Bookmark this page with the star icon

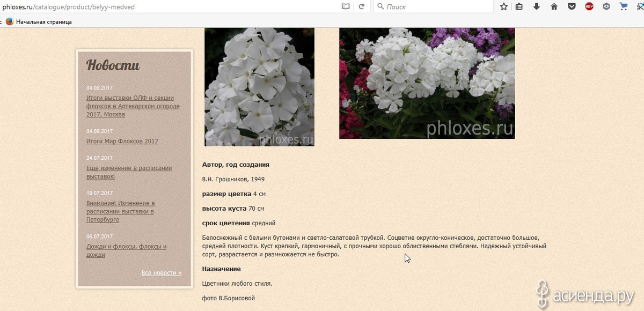(x=504, y=6)
